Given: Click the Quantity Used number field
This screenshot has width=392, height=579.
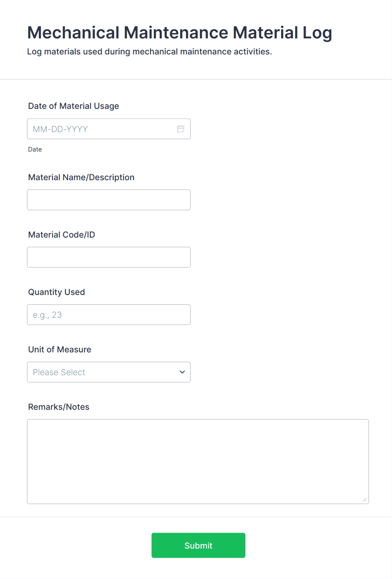Looking at the screenshot, I should click(x=109, y=314).
